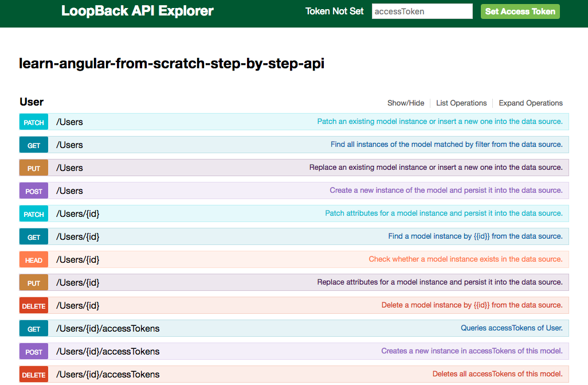
Task: Click 'Replace attributes for a model instance' description
Action: point(440,282)
